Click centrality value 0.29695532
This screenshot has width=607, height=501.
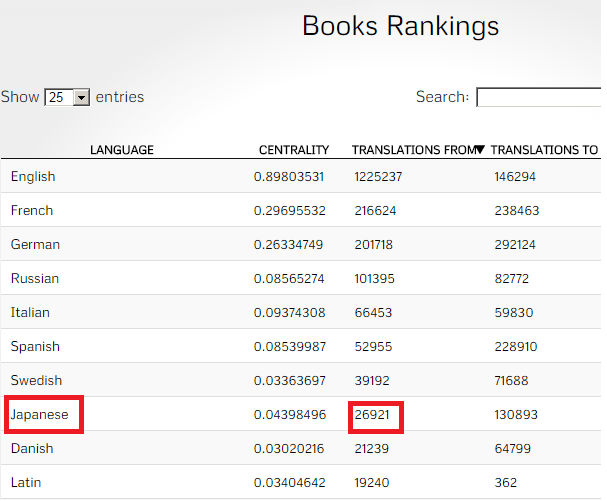pyautogui.click(x=290, y=211)
